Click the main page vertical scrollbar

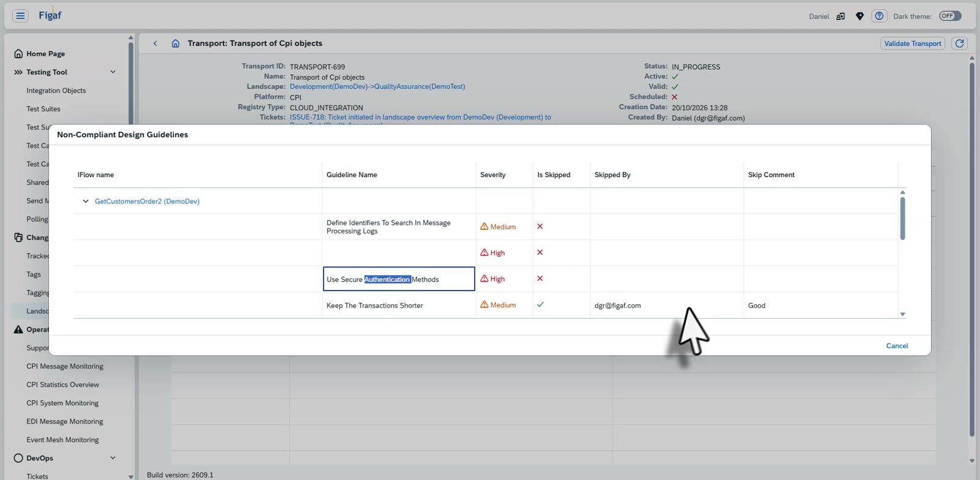[x=972, y=250]
